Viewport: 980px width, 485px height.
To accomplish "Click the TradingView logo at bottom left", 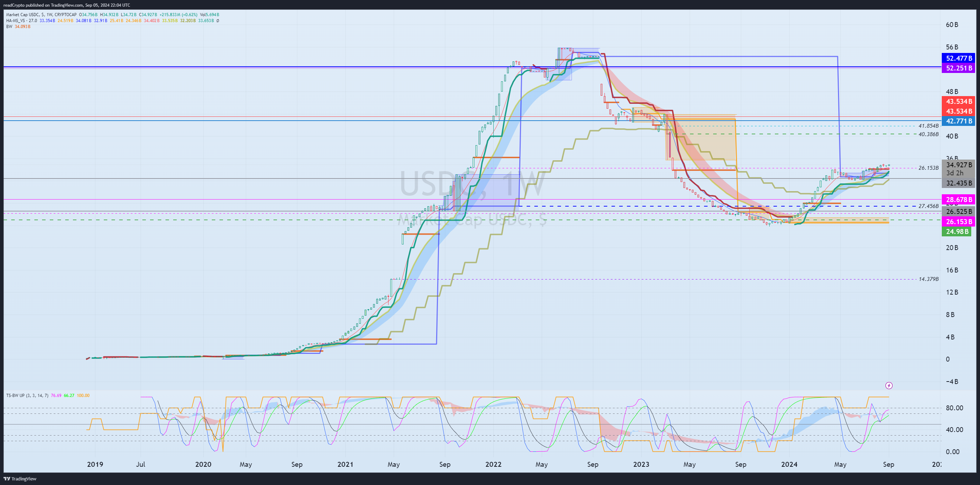I will [x=20, y=479].
